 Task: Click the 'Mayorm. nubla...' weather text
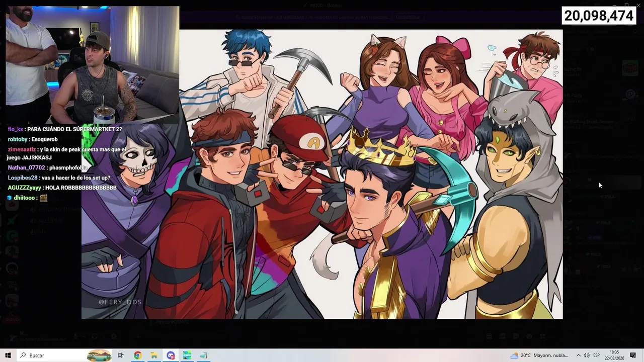click(x=551, y=355)
